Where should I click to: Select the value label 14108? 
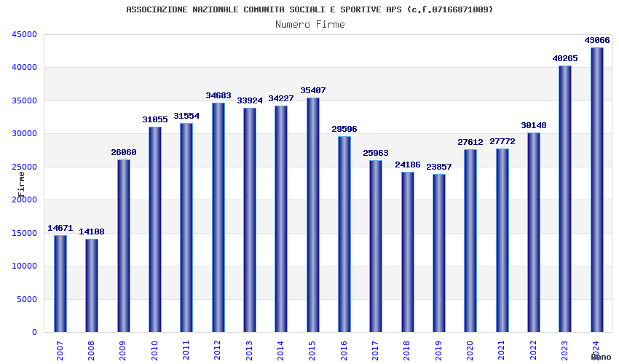tap(92, 232)
